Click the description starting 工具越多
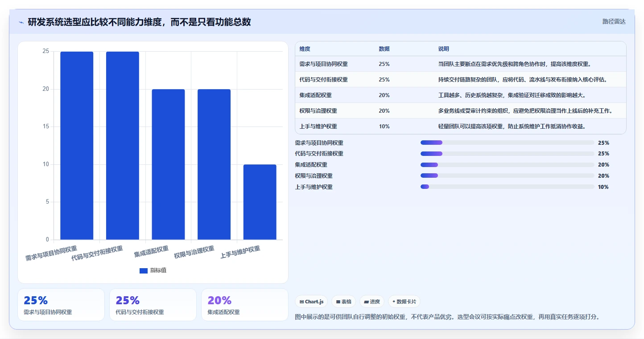The image size is (644, 339). click(x=512, y=95)
